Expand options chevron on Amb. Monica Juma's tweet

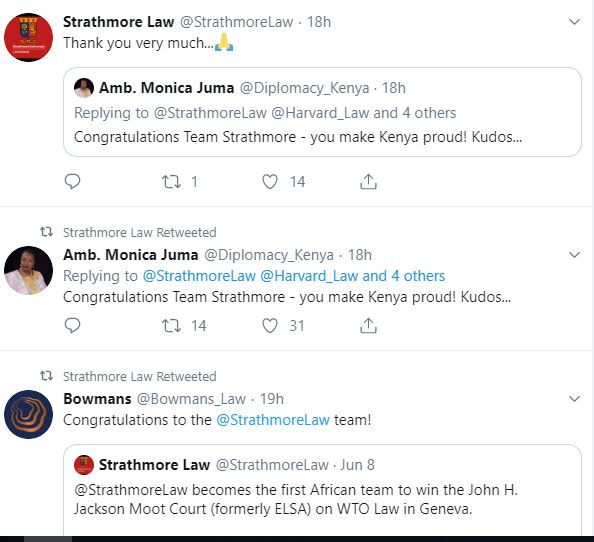point(575,255)
